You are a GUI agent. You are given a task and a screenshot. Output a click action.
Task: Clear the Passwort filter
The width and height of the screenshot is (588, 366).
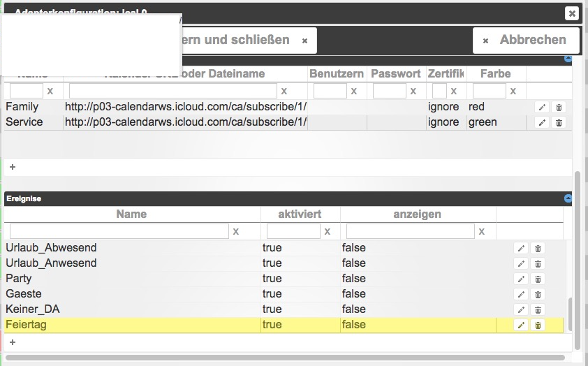coord(413,91)
